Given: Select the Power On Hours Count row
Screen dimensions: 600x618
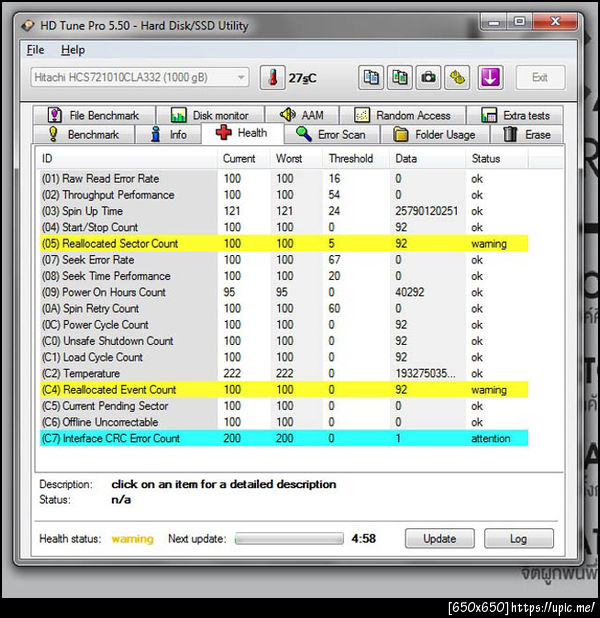Looking at the screenshot, I should 284,292.
